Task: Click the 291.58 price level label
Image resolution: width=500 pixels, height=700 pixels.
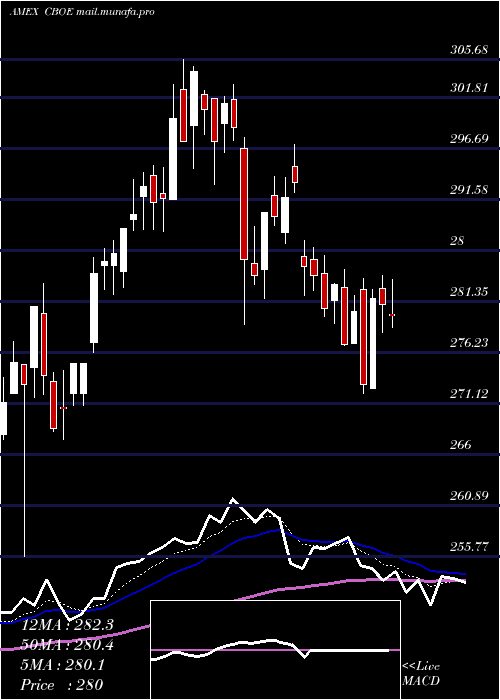Action: [468, 190]
